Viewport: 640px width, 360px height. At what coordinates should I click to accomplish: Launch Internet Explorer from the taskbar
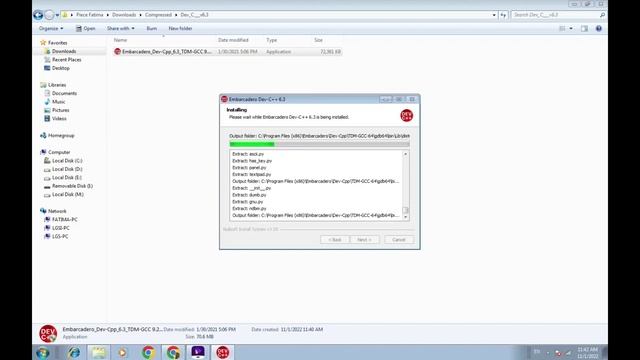[74, 353]
